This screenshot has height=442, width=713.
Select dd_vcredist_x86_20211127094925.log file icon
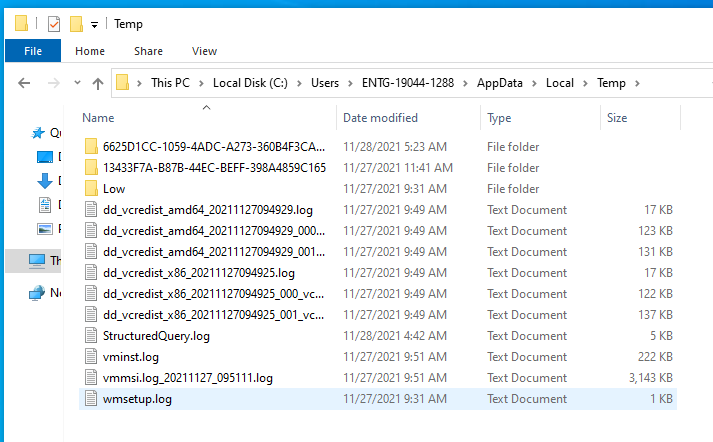click(91, 272)
